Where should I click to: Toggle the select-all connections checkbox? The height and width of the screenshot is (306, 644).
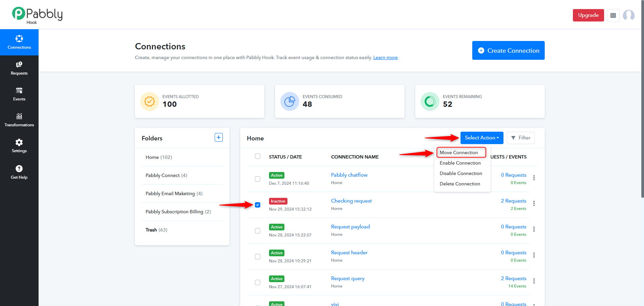tap(258, 156)
